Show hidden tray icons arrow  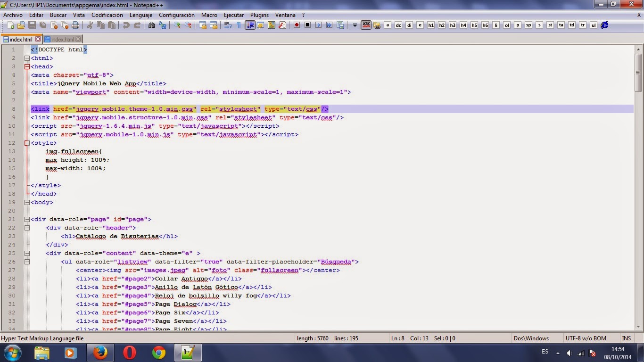click(558, 353)
